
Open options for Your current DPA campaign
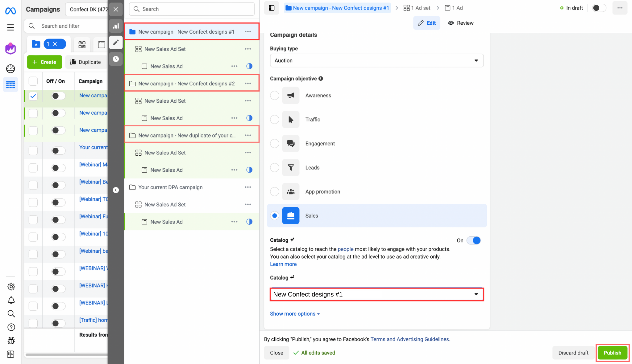point(248,187)
